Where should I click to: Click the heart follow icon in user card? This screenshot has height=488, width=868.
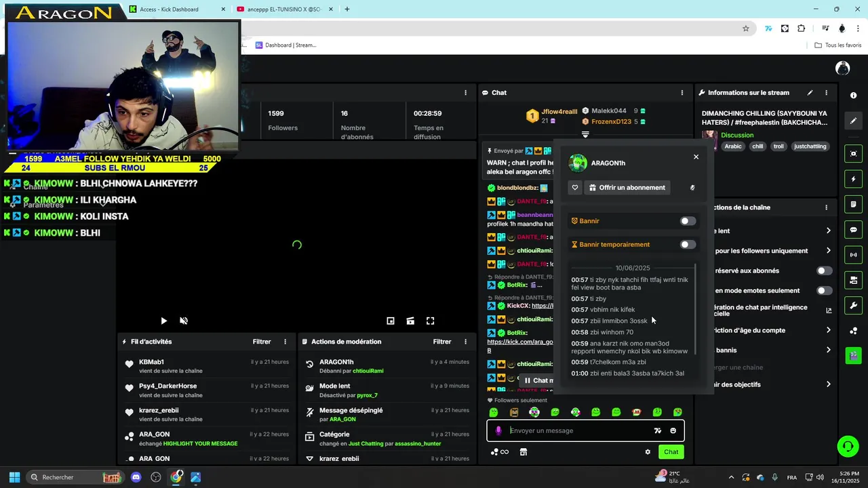coord(575,188)
